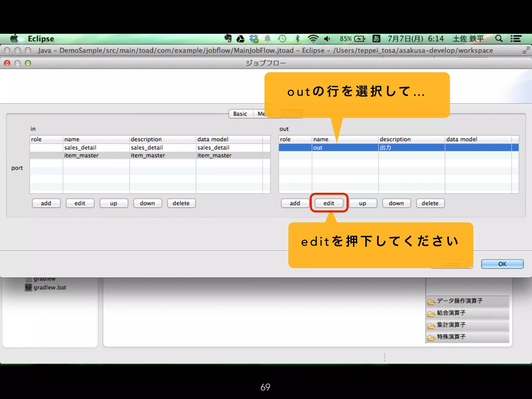This screenshot has height=399, width=532.
Task: Open user menu 土佐 鉄平
Action: (x=468, y=39)
